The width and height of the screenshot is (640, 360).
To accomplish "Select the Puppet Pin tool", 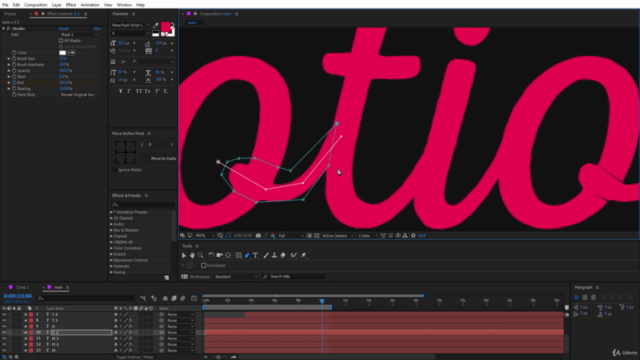I will (303, 256).
